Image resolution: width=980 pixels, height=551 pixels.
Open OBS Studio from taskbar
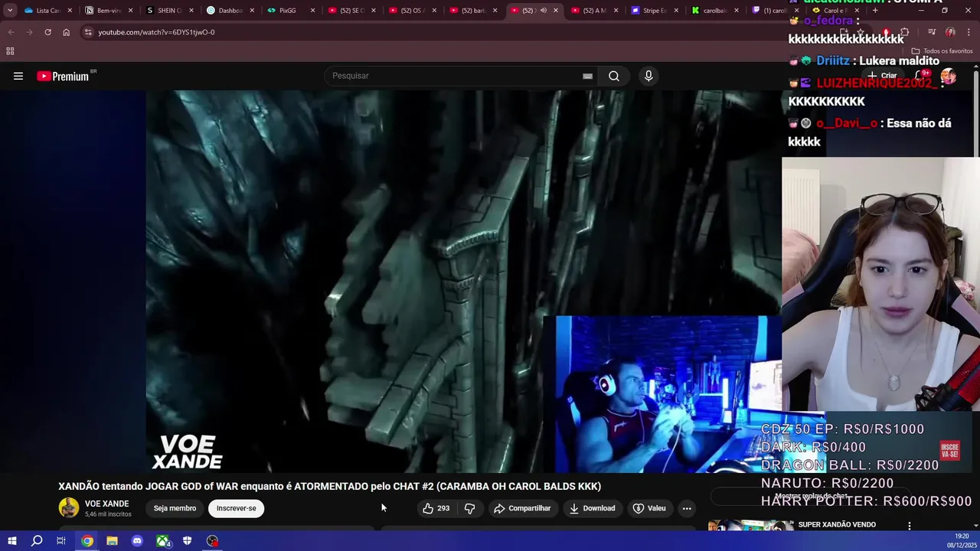[212, 541]
